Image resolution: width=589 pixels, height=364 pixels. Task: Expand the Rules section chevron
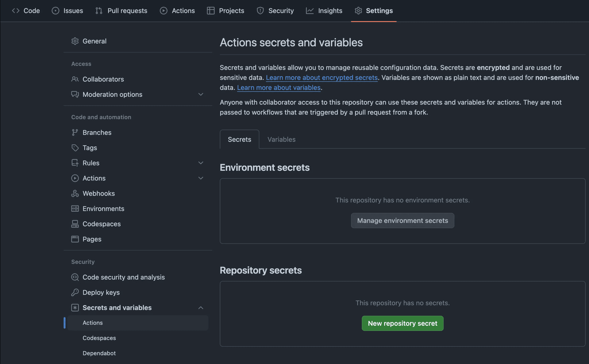tap(201, 163)
